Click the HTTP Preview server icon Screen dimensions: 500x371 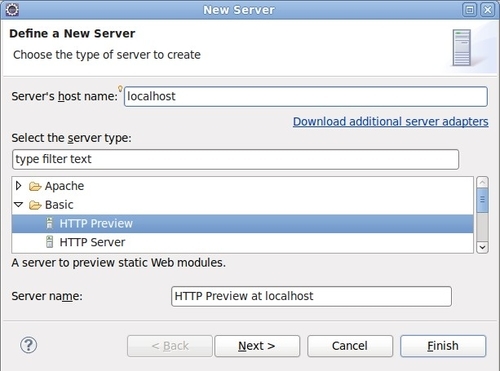point(49,223)
